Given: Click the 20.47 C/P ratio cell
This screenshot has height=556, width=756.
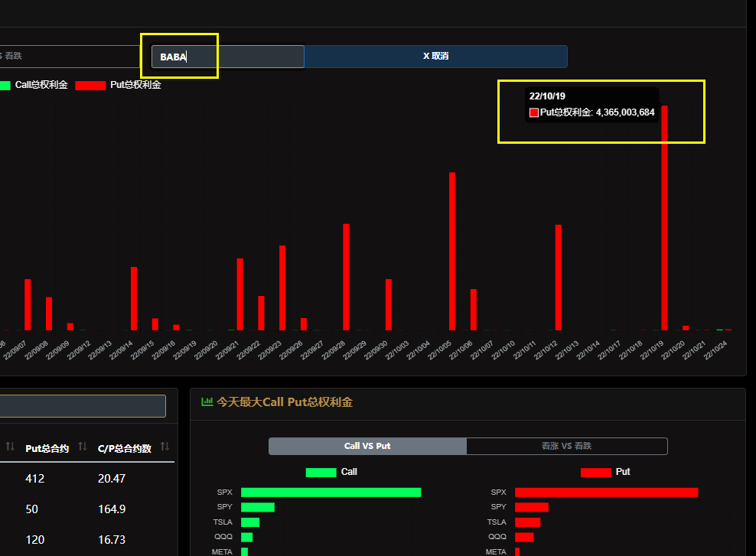Looking at the screenshot, I should pyautogui.click(x=112, y=479).
